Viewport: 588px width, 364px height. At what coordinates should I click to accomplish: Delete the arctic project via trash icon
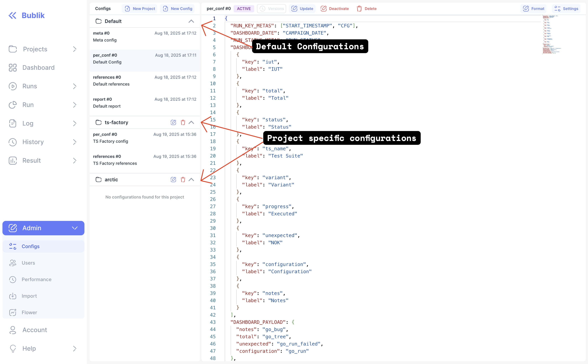[183, 180]
